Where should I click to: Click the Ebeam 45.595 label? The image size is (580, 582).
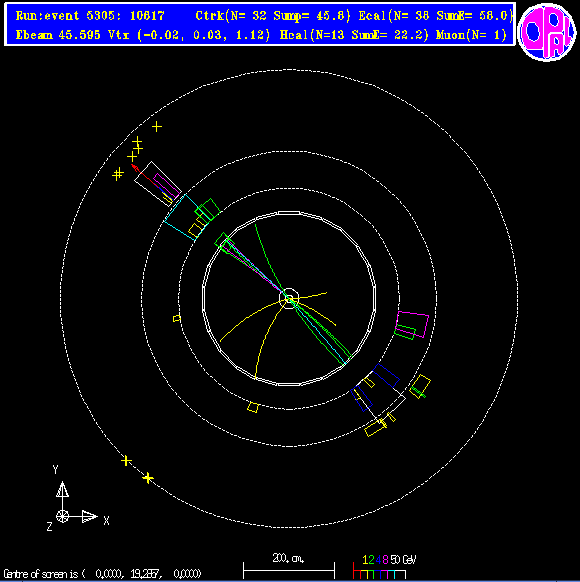[58, 35]
